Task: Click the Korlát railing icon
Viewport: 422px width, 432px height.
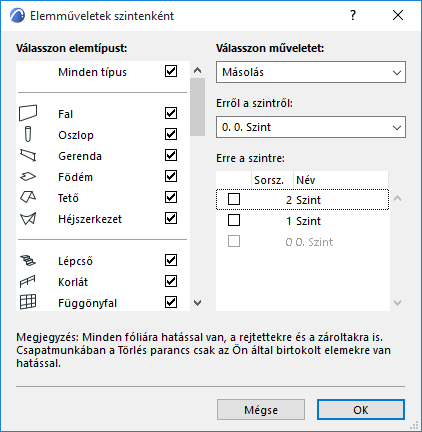Action: point(28,281)
